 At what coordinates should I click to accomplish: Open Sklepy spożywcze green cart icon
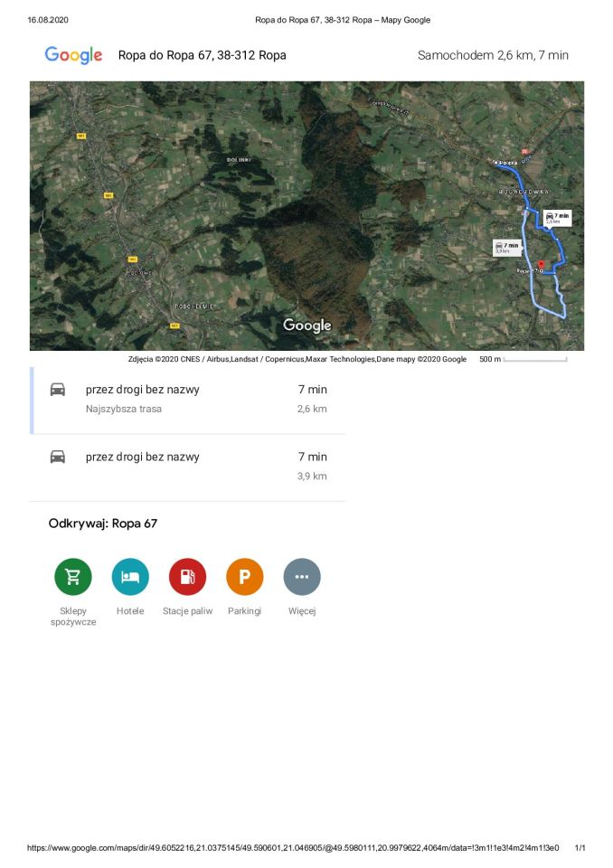tap(73, 577)
